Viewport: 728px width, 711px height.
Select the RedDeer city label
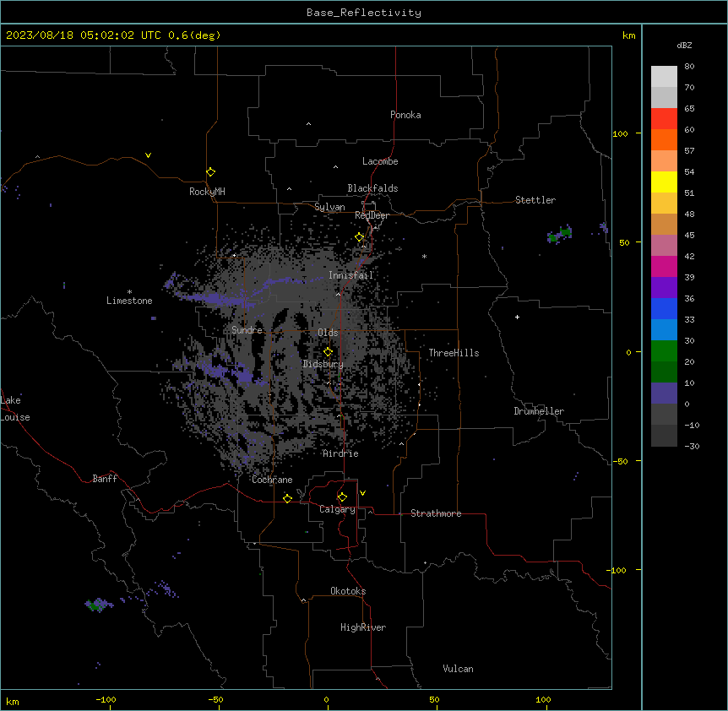[372, 215]
